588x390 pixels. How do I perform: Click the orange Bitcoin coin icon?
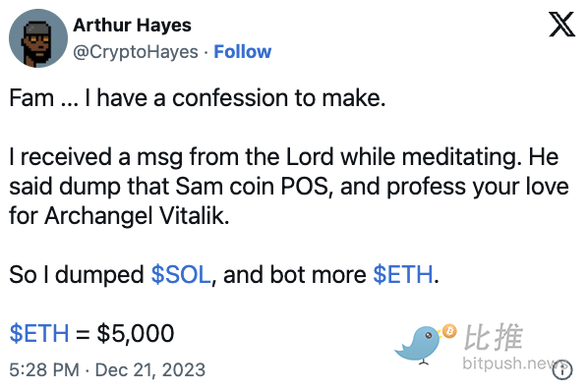tap(449, 331)
